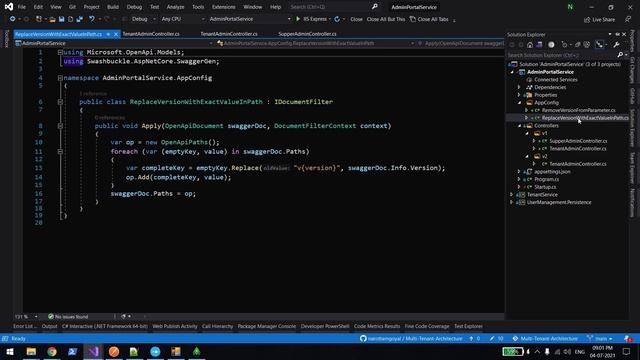Switch to the SupperAdminController.cs tab
This screenshot has height=360, width=640.
click(x=307, y=34)
